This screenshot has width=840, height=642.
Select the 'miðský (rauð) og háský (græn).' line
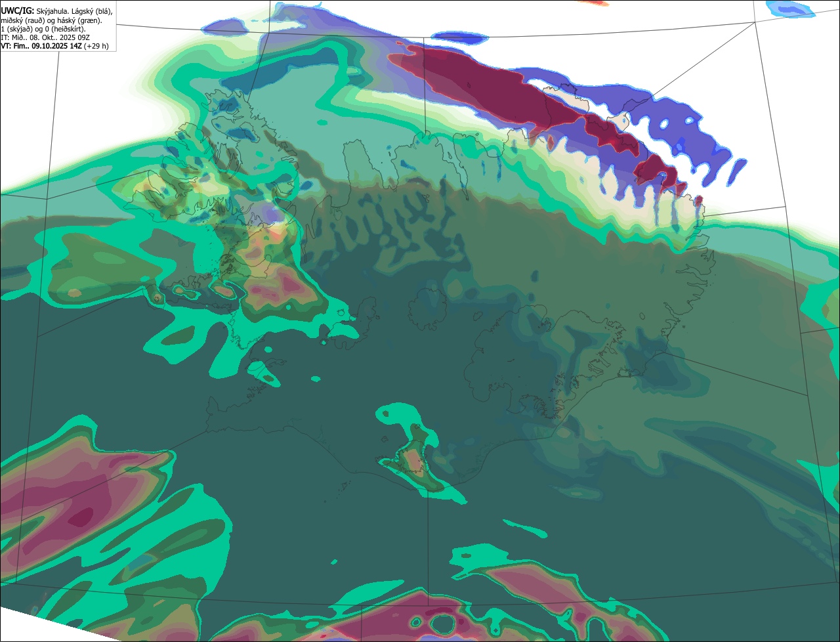click(x=51, y=20)
